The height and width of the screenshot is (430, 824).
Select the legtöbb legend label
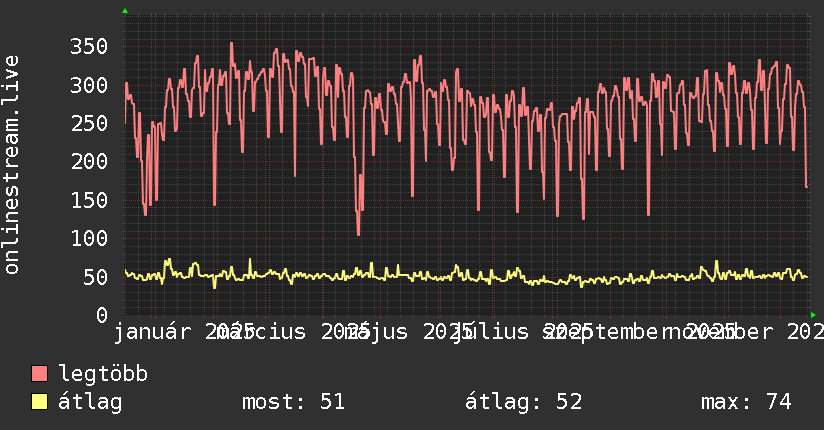tap(103, 374)
